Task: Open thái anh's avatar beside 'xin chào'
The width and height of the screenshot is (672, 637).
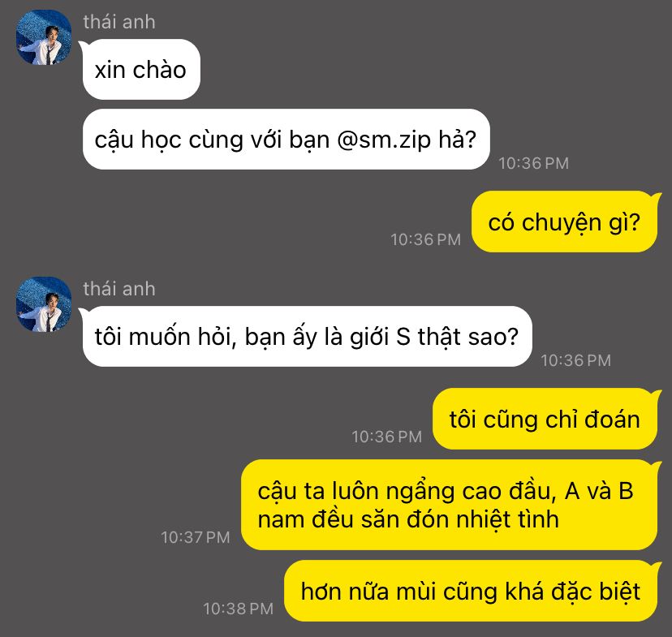Action: pyautogui.click(x=44, y=37)
